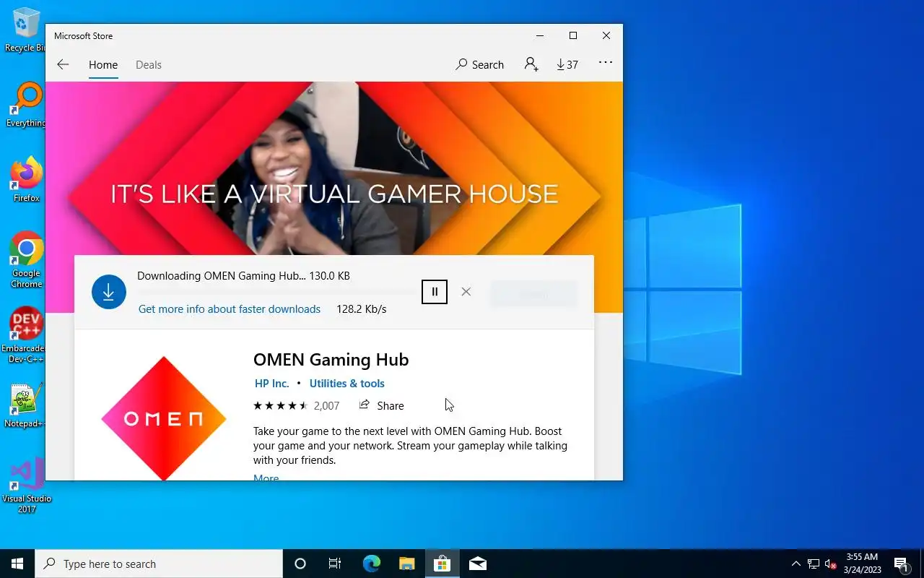This screenshot has width=924, height=578.
Task: Open the Action Center notifications icon
Action: tap(901, 564)
